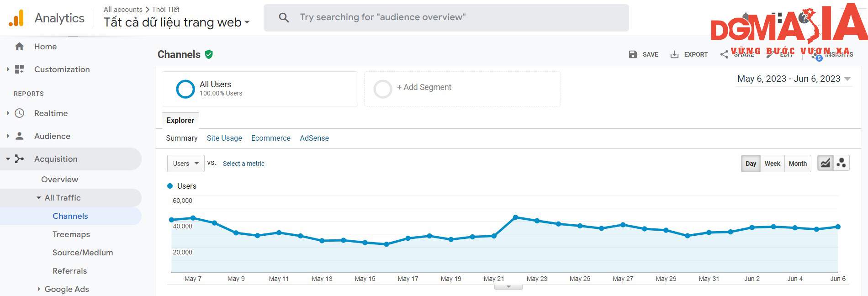Click the Audience person icon
The width and height of the screenshot is (868, 296).
click(19, 136)
